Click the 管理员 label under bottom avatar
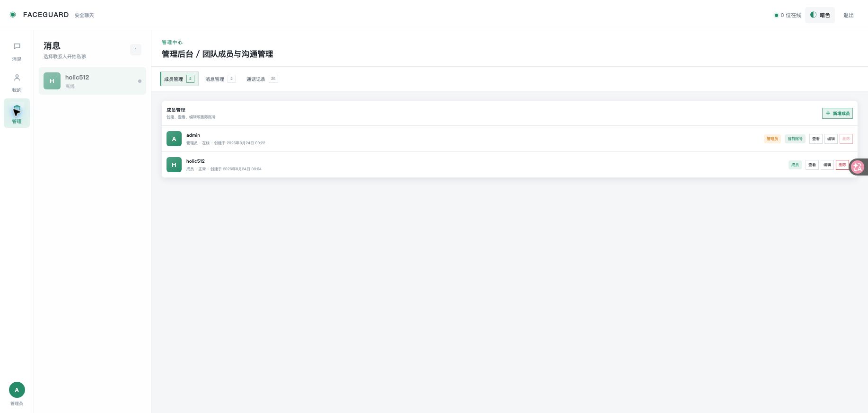The height and width of the screenshot is (413, 868). [x=17, y=404]
